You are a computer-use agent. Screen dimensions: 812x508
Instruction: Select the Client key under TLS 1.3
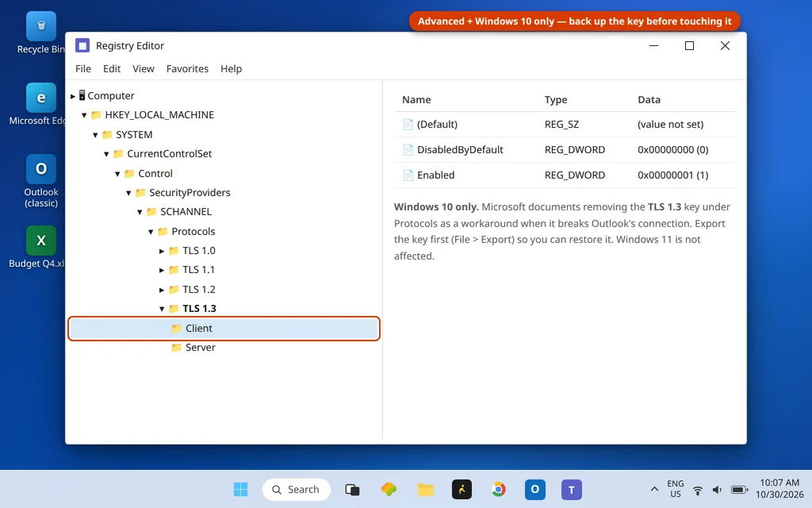224,329
